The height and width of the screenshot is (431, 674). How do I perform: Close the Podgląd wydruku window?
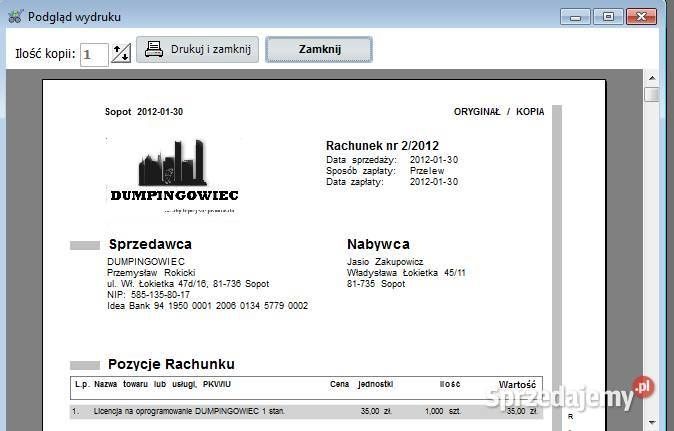coord(641,17)
